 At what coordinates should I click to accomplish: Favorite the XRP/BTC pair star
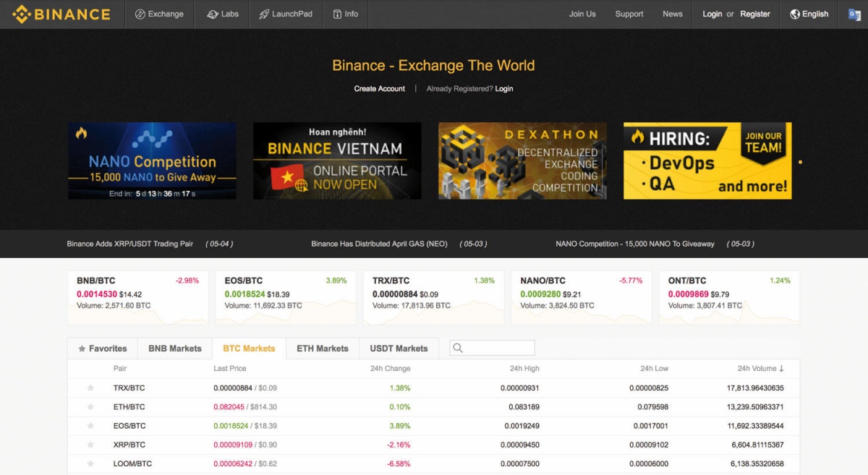coord(90,445)
